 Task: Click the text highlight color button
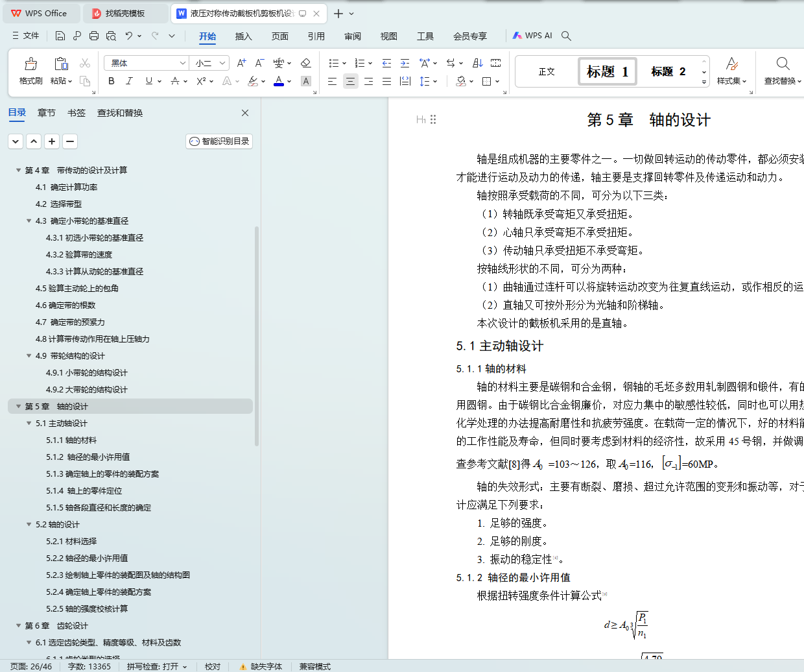tap(253, 81)
